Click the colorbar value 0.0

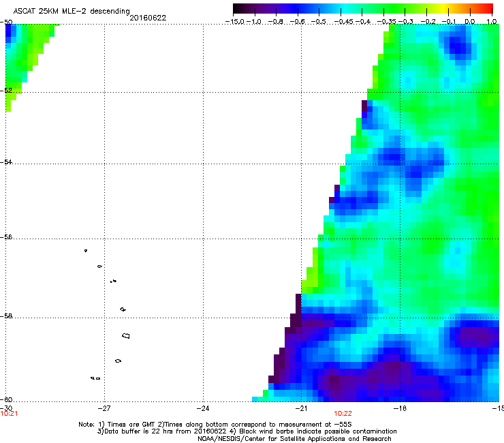(470, 22)
